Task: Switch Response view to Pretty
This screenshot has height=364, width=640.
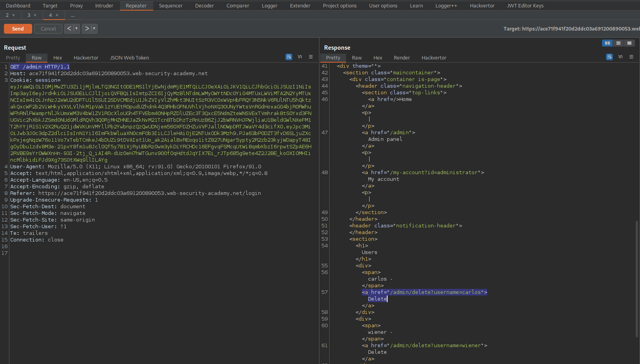Action: [x=333, y=58]
